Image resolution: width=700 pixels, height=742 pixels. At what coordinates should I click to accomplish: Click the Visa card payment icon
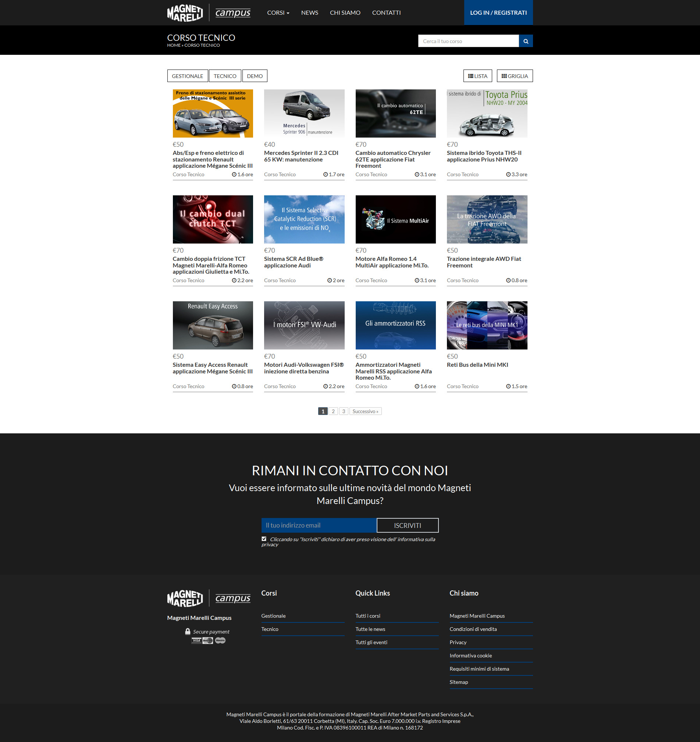pos(196,640)
